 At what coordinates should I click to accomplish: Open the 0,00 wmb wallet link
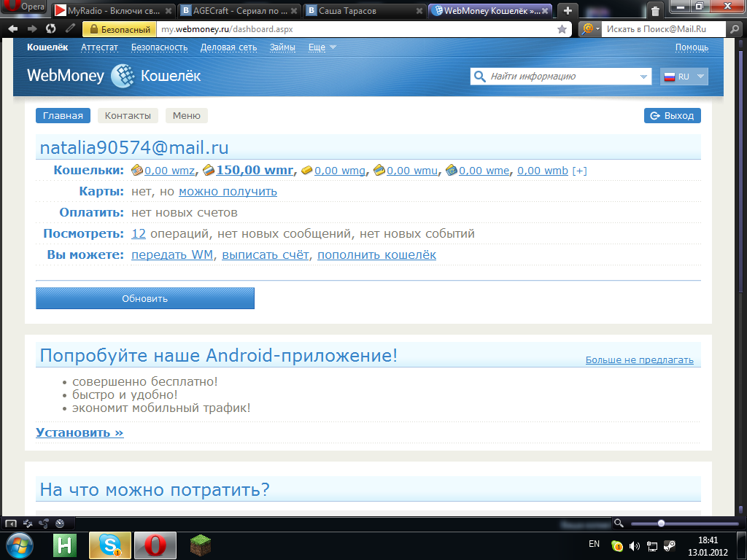pos(543,171)
